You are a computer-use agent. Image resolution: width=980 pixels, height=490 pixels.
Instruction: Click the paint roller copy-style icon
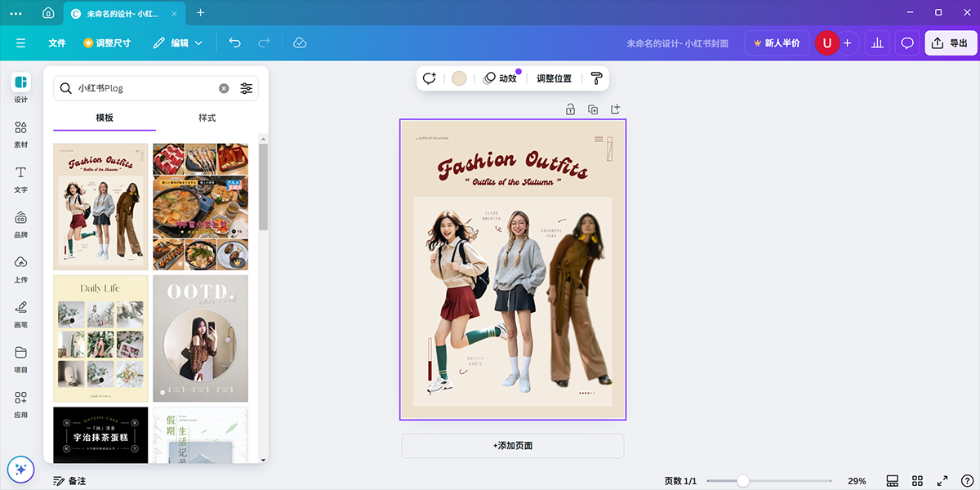point(596,78)
